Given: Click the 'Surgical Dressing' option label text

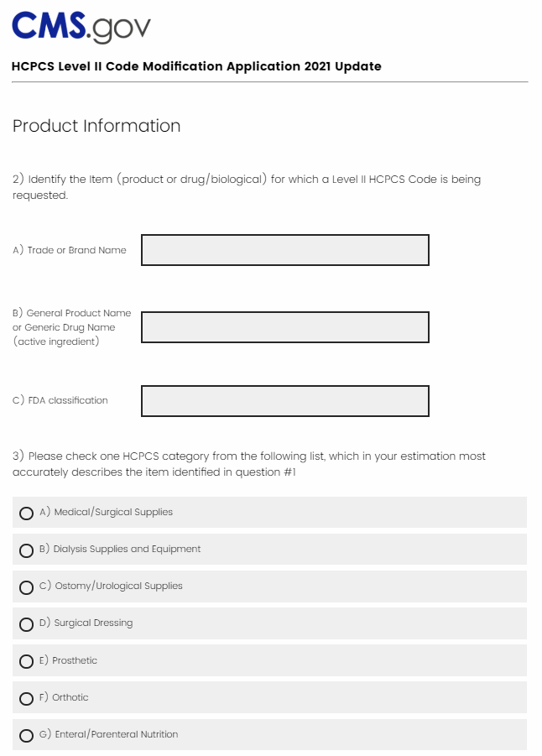Looking at the screenshot, I should pyautogui.click(x=93, y=623).
